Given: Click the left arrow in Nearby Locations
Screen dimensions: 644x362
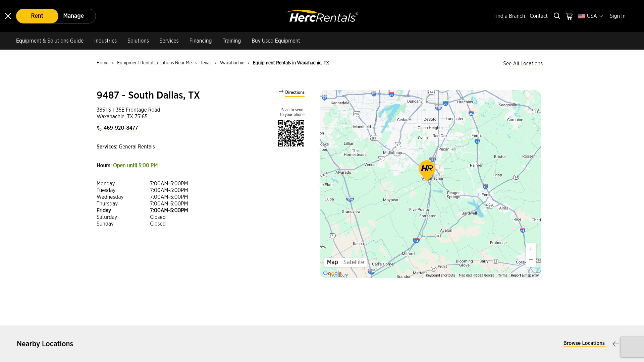Looking at the screenshot, I should pyautogui.click(x=615, y=344).
